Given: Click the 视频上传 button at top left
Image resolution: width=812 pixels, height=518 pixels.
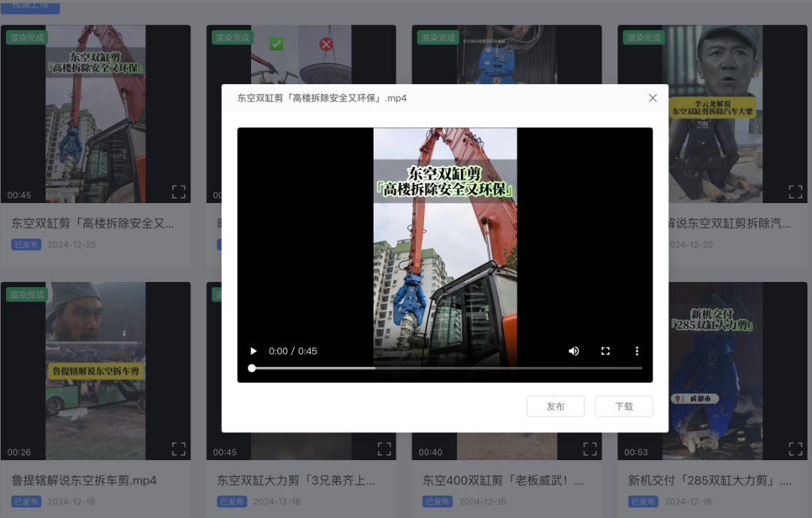Looking at the screenshot, I should [30, 6].
